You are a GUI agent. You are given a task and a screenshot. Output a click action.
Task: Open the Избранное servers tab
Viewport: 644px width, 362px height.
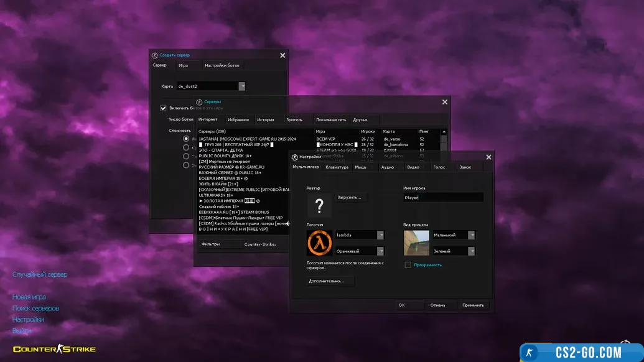tap(238, 119)
